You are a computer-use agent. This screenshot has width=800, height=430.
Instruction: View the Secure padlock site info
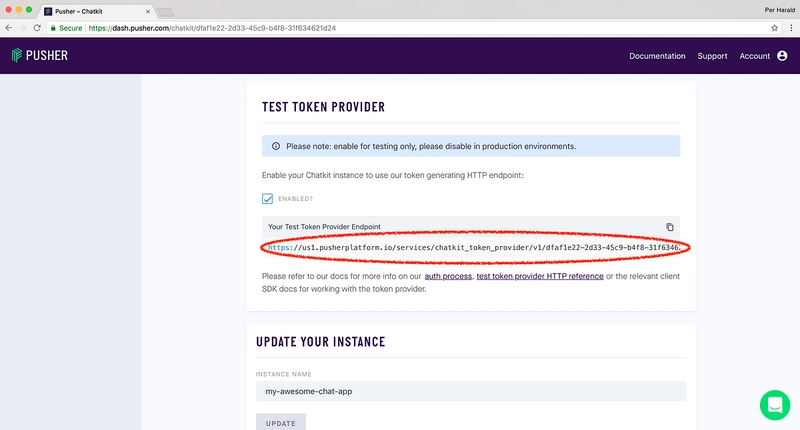point(66,28)
